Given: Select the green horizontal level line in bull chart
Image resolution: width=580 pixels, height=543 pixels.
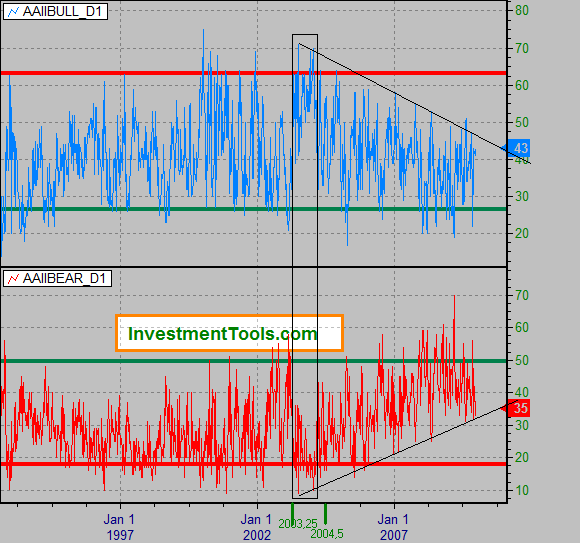Looking at the screenshot, I should (x=253, y=209).
